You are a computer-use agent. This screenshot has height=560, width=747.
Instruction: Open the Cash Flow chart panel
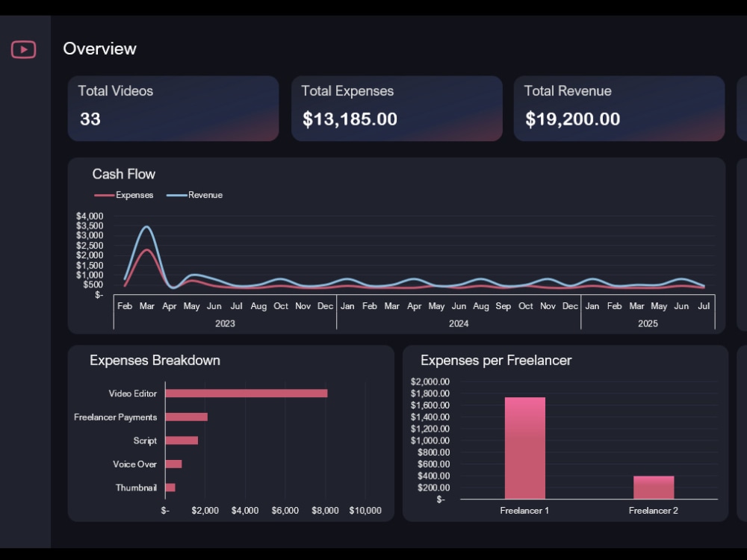pos(124,174)
